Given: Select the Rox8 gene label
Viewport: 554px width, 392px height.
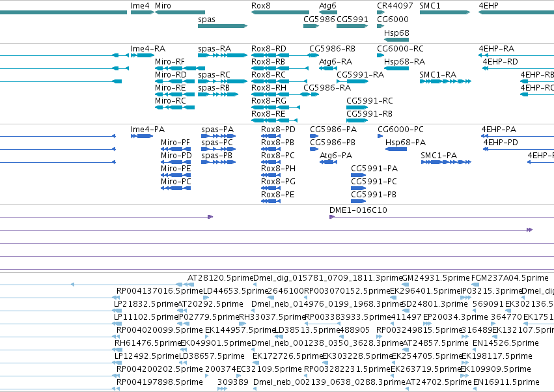Looking at the screenshot, I should (x=261, y=6).
